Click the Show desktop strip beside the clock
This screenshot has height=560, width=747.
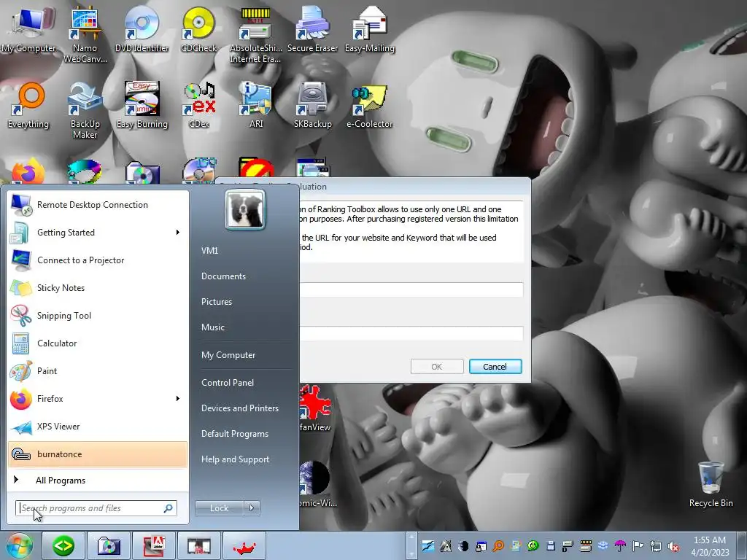[743, 545]
